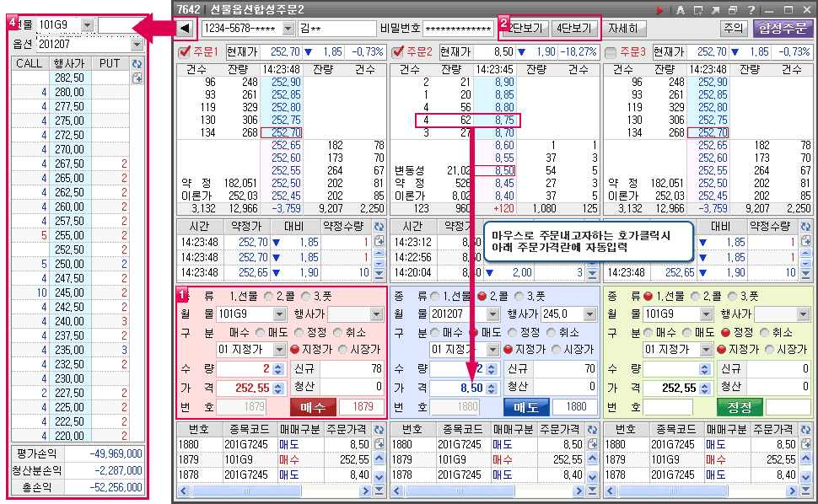Open 선물 101G9 dropdown in option panel
The image size is (818, 504).
click(87, 24)
